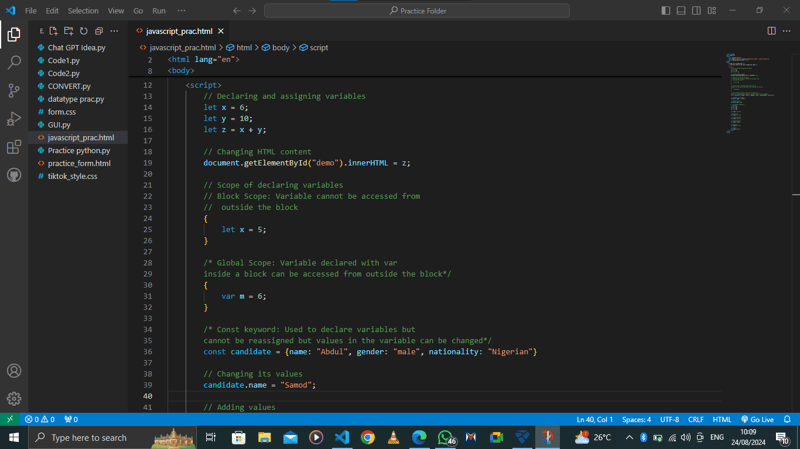
Task: Show errors and warnings in status bar
Action: click(x=40, y=419)
